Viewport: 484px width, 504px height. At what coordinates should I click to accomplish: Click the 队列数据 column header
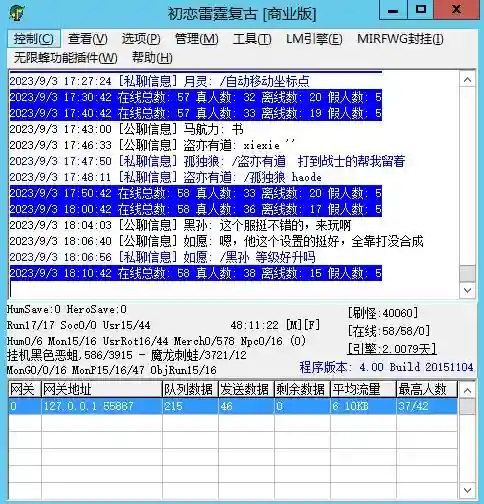(190, 389)
